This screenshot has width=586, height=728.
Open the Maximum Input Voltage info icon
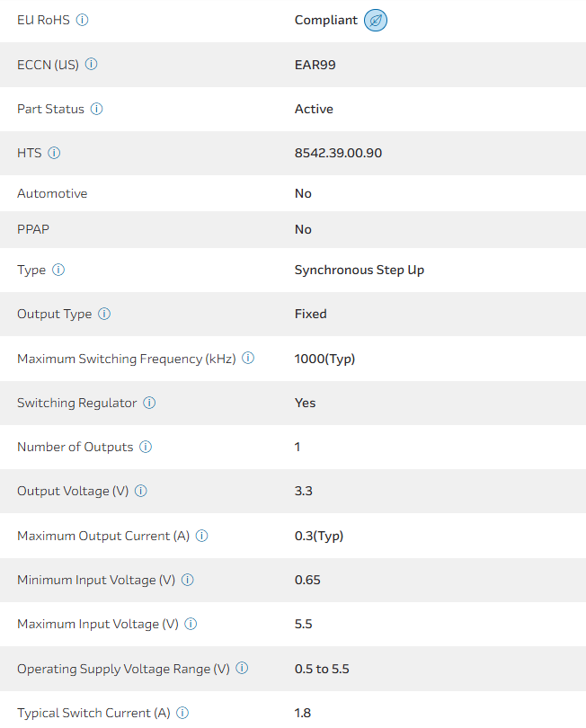[x=191, y=624]
